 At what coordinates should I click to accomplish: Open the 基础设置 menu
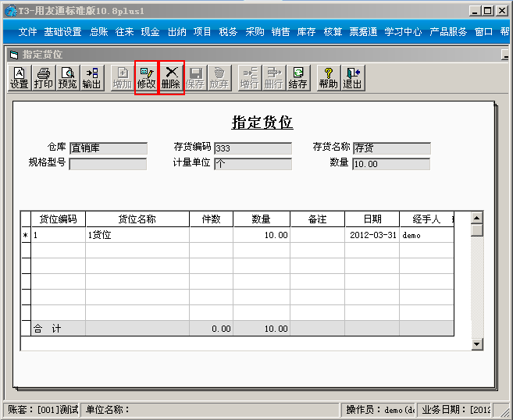[x=62, y=32]
